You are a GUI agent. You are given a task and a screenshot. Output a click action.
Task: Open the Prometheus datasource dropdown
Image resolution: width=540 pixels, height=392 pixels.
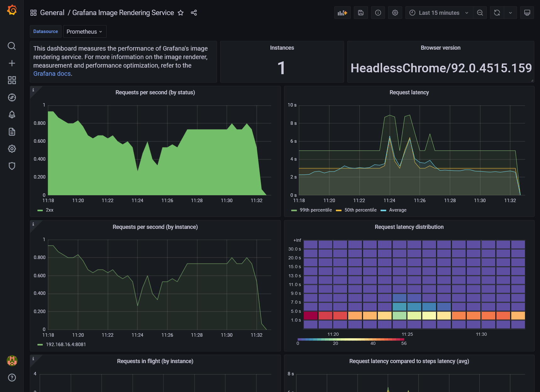tap(85, 32)
